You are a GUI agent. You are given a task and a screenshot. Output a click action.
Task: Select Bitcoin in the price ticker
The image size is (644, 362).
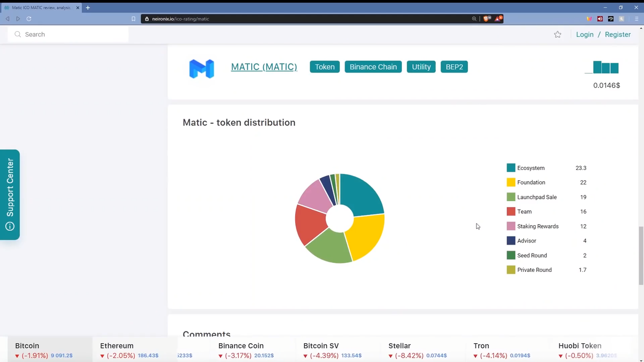coord(50,350)
